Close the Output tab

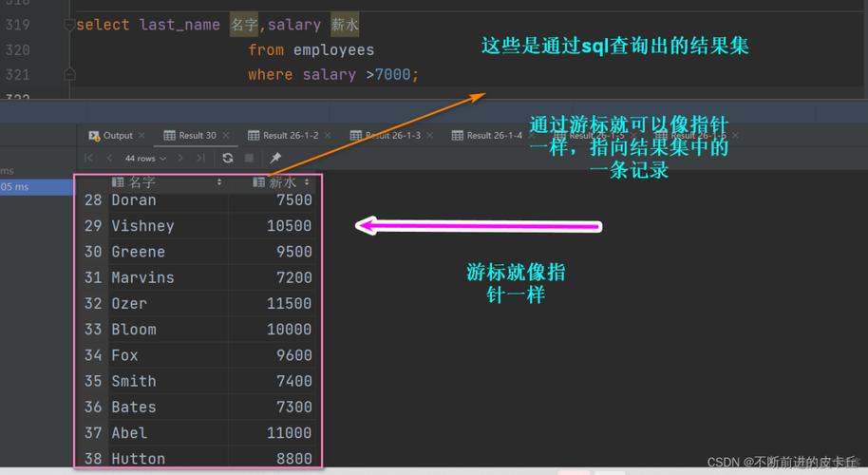(142, 135)
